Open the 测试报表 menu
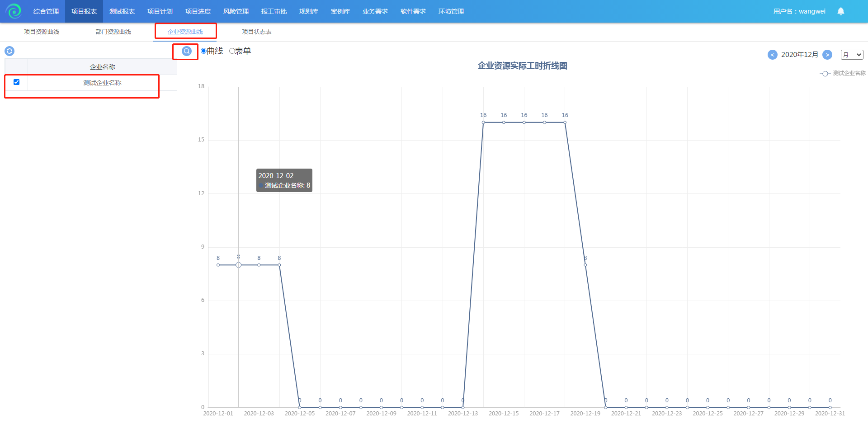This screenshot has height=438, width=868. tap(122, 11)
